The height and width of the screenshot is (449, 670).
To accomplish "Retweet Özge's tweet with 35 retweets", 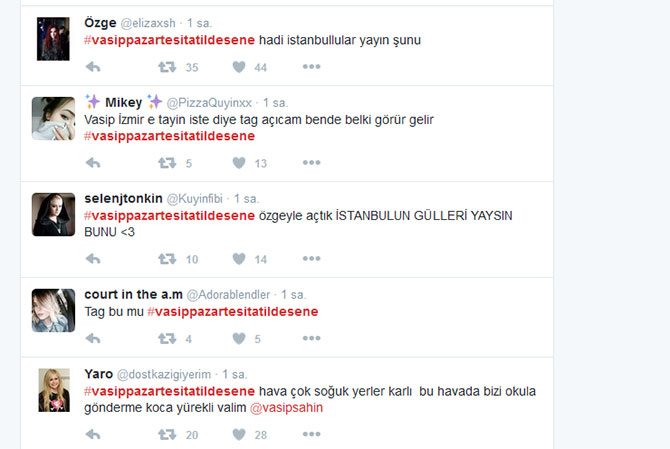I will coord(167,67).
